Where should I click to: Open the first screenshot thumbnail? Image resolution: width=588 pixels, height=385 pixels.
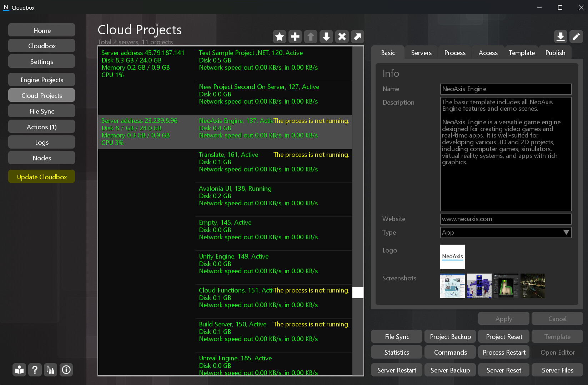coord(452,286)
